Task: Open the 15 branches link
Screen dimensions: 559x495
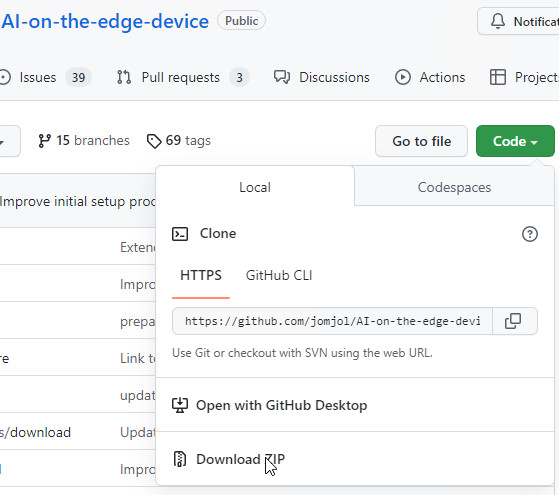Action: [x=84, y=141]
